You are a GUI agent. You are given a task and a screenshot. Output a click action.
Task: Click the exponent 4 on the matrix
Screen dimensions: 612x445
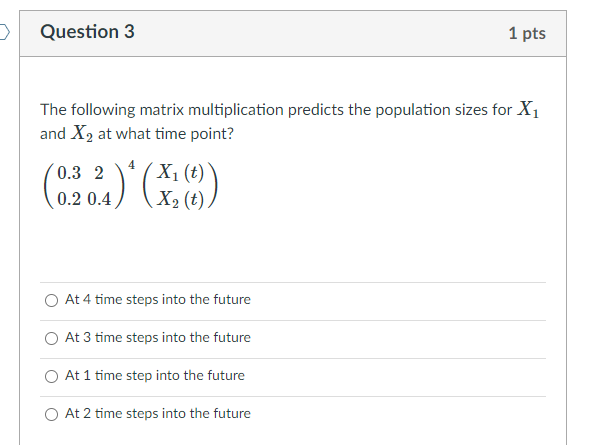(132, 165)
